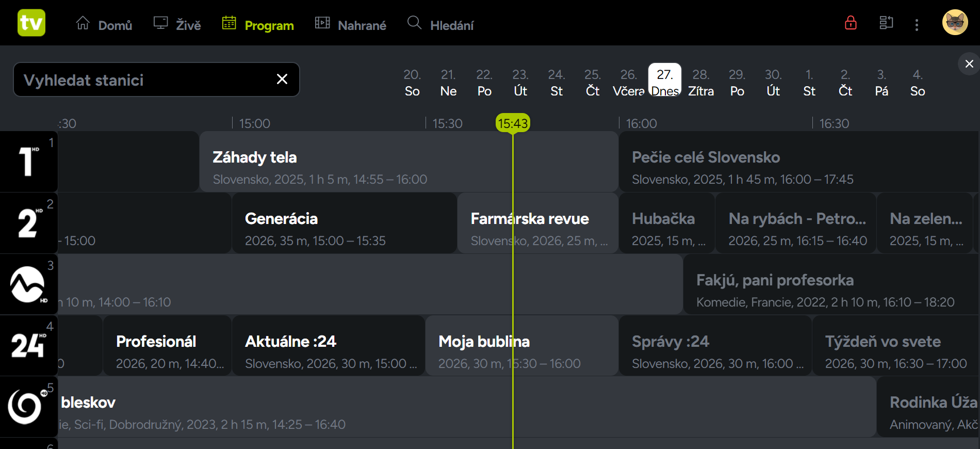
Task: Select Zítra 28. in date strip
Action: [701, 83]
